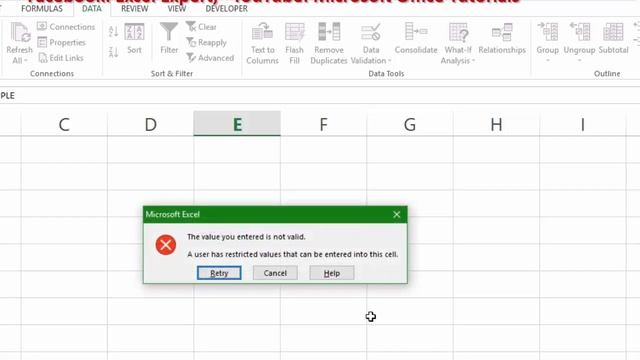
Task: Sort A to Z ascending icon
Action: [113, 31]
